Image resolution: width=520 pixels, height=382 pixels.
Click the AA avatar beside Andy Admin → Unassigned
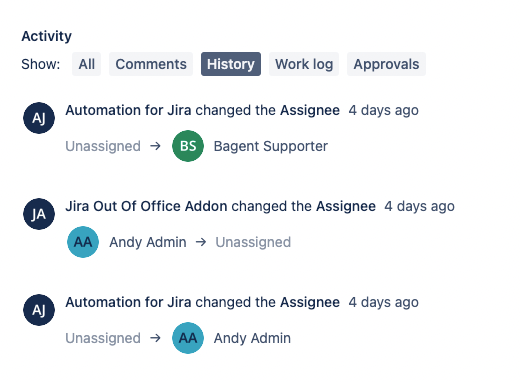coord(83,242)
